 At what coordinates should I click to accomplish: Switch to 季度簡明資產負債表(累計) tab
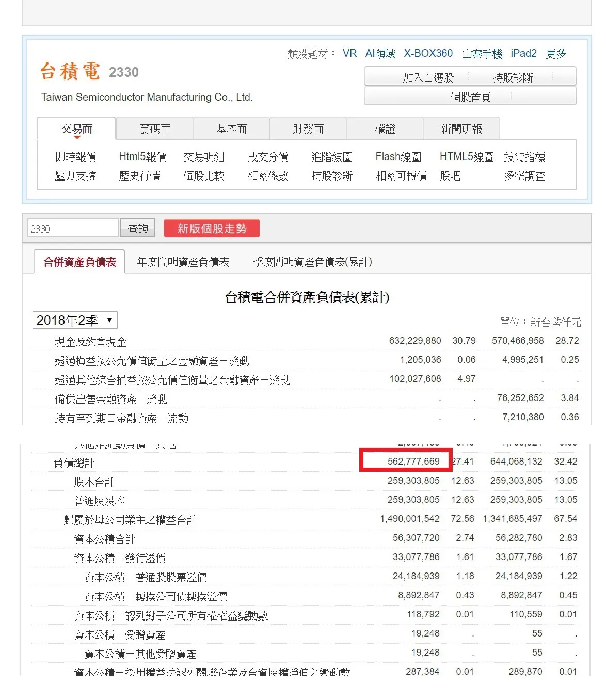coord(312,262)
